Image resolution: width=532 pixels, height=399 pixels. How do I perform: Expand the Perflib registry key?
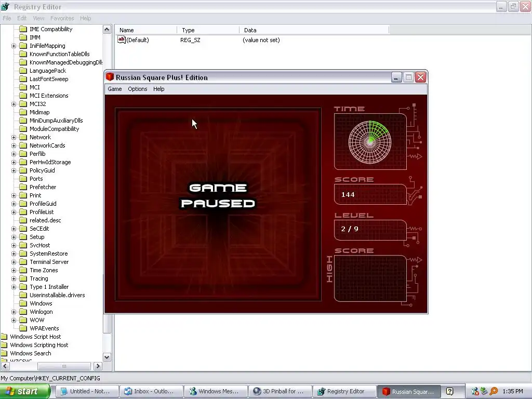[x=14, y=154]
